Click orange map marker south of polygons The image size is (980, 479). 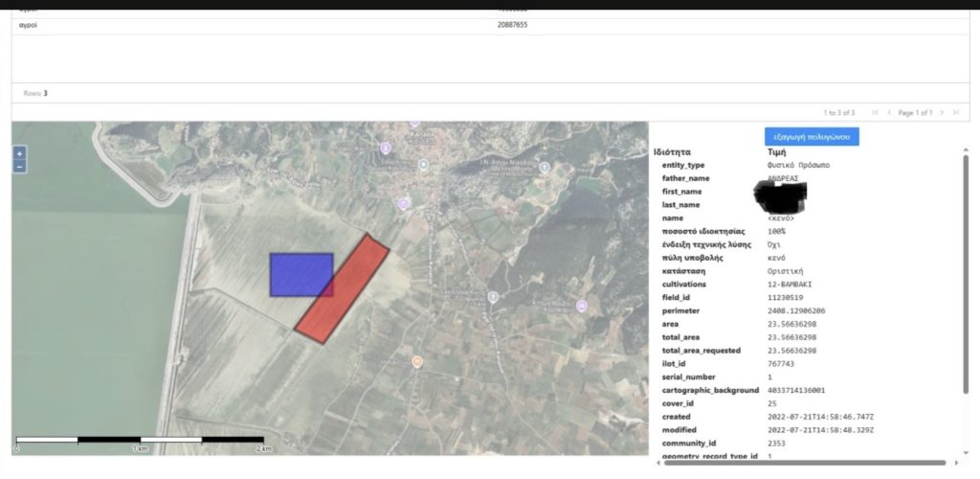click(416, 361)
